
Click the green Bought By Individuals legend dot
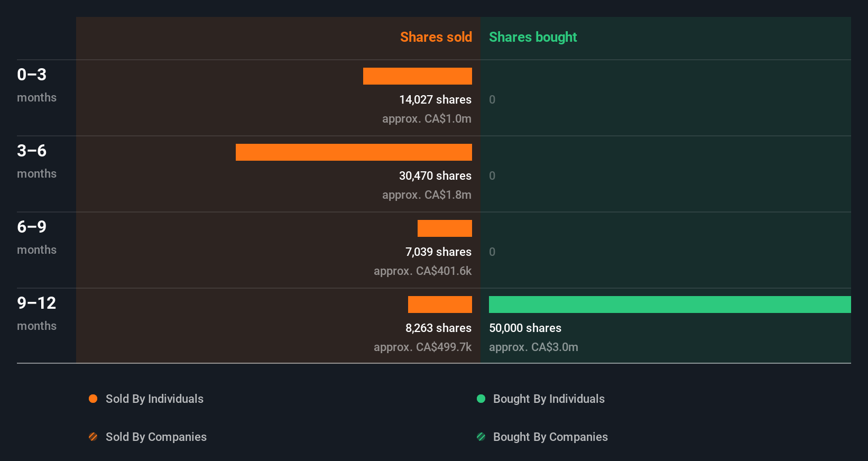[x=481, y=399]
